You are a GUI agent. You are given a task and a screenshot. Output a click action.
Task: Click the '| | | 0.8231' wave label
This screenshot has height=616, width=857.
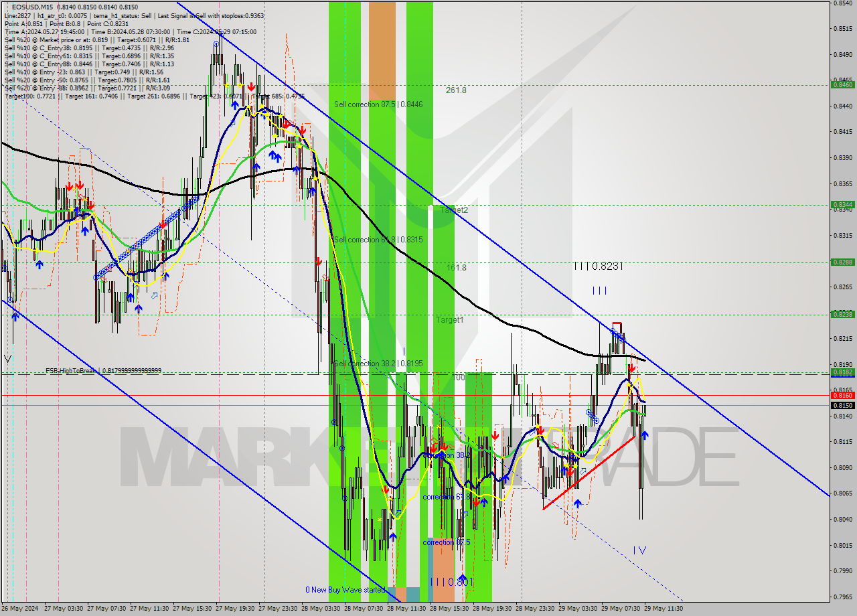(x=599, y=266)
